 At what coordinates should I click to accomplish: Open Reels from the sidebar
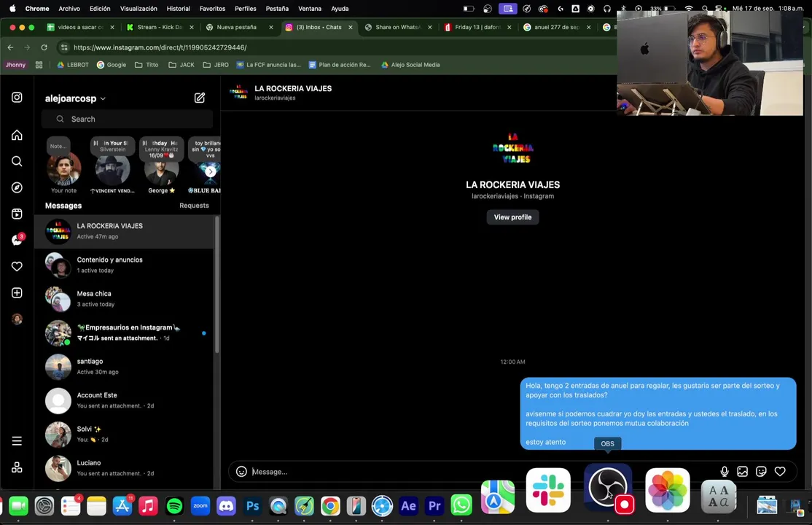coord(17,214)
